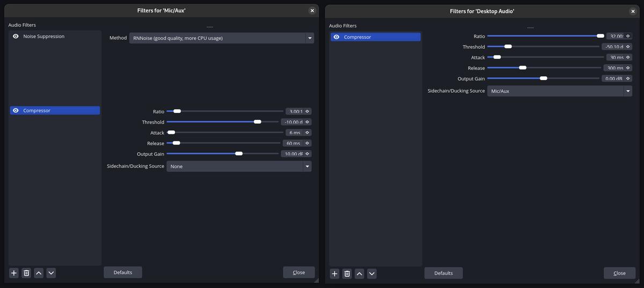
Task: Close Mic/Aux window with title bar X
Action: click(312, 10)
